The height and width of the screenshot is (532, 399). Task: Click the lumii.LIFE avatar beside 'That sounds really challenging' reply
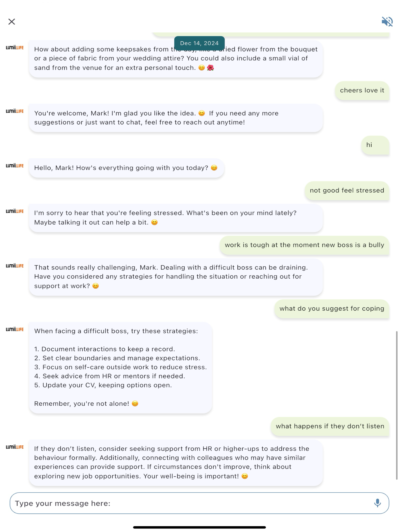tap(15, 266)
